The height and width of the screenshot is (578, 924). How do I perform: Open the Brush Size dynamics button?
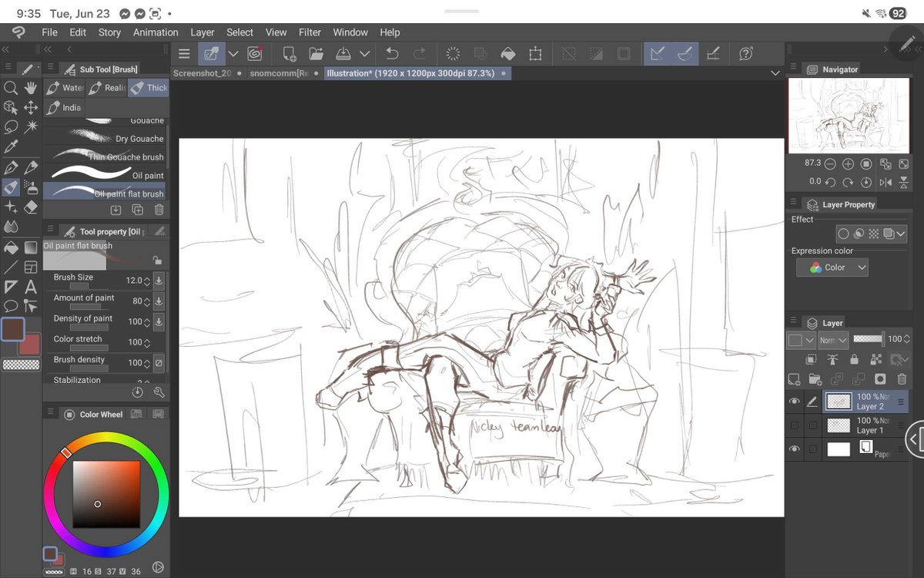[x=159, y=281]
